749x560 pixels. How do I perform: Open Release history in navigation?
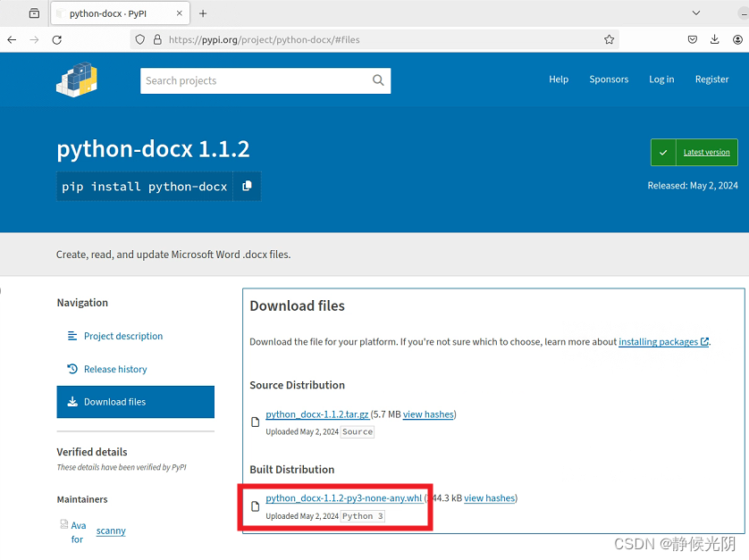coord(115,369)
